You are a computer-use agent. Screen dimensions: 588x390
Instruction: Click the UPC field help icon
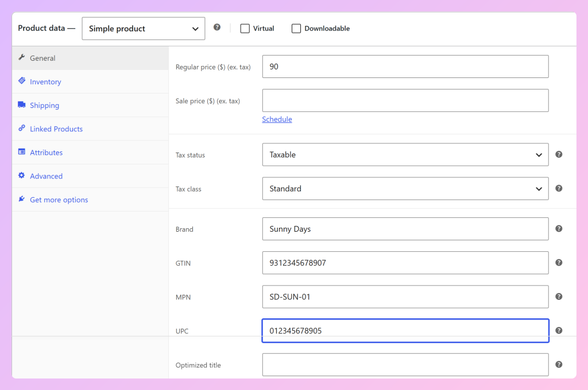pos(559,330)
